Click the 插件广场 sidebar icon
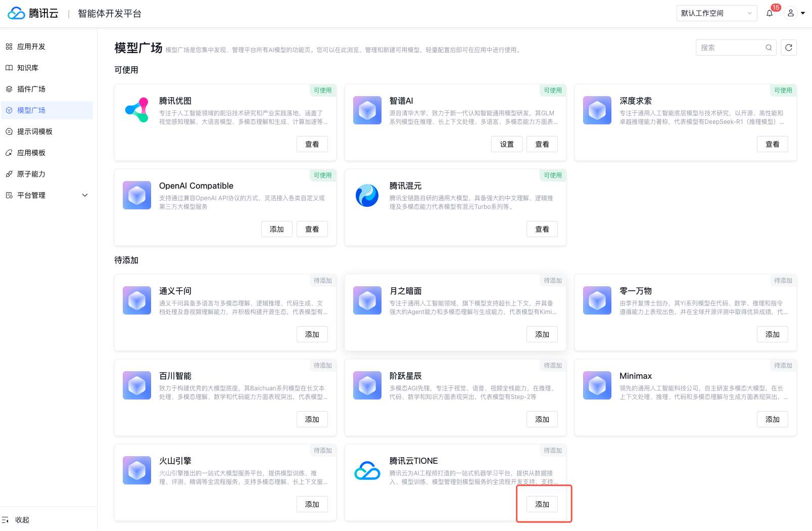Screen dimensions: 812x531 coord(9,89)
